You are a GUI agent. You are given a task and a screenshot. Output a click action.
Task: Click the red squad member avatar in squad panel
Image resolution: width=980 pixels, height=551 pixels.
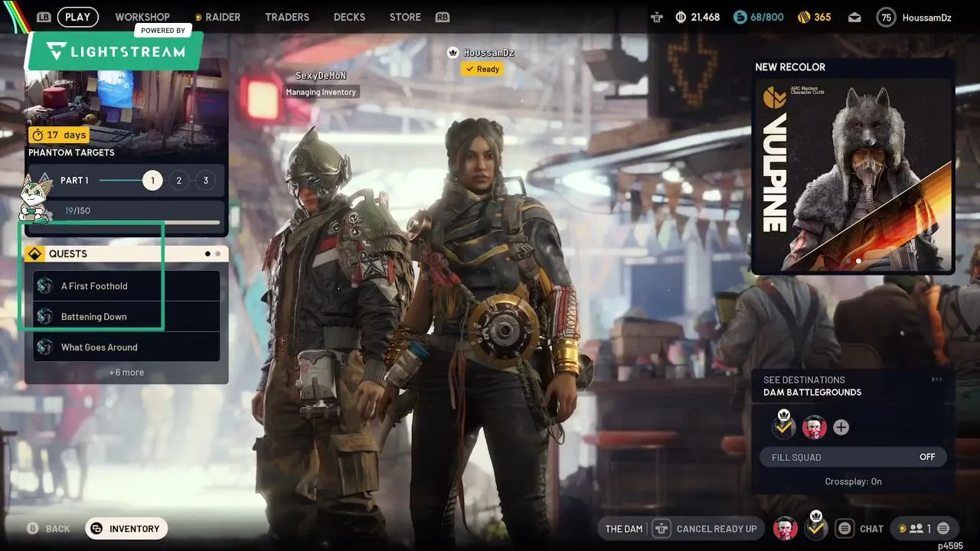(x=814, y=427)
